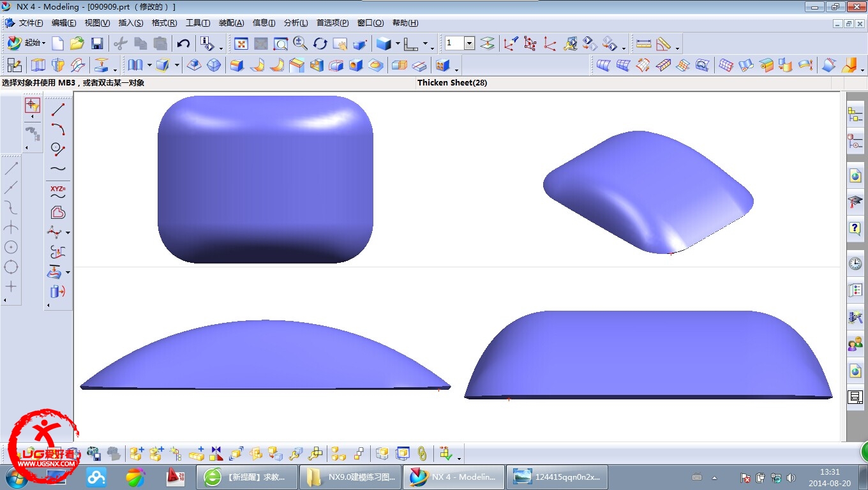
Task: Expand the project curve dropdown on left toolbar
Action: 68,272
